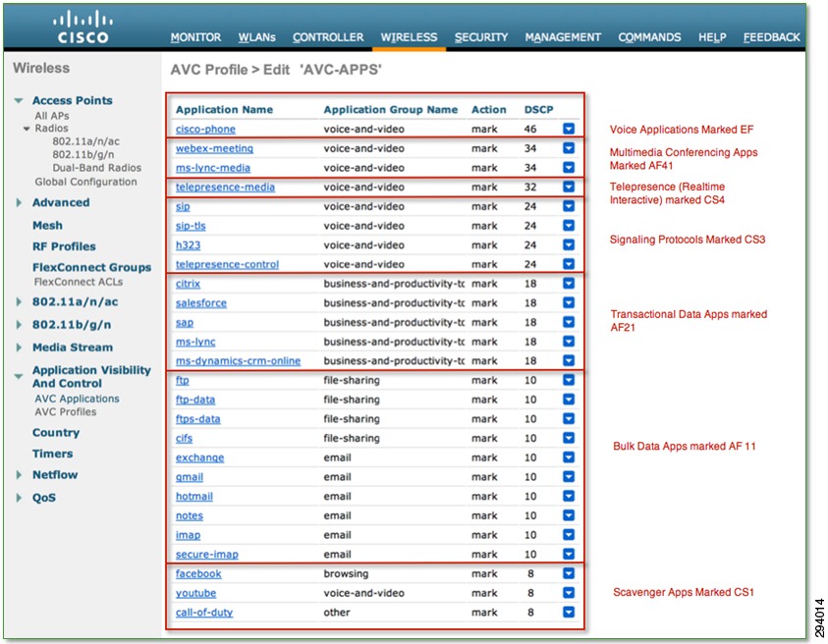The height and width of the screenshot is (644, 828).
Task: Open the dropdown arrow for citrix row
Action: (569, 284)
